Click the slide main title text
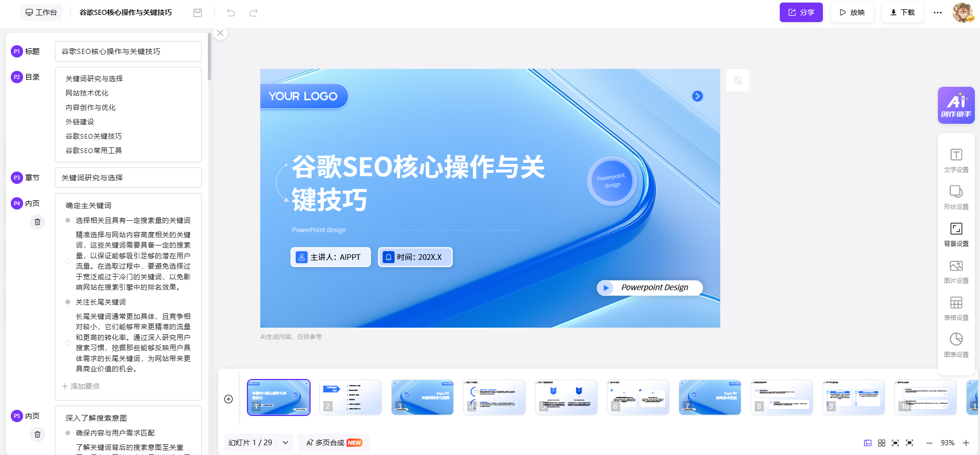Viewport: 980px width, 455px height. click(x=418, y=183)
